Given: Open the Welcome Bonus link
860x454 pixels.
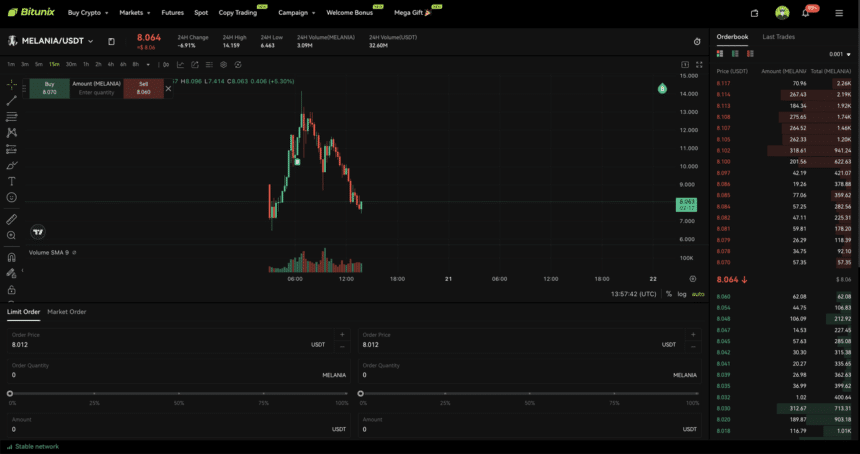Looking at the screenshot, I should tap(349, 13).
